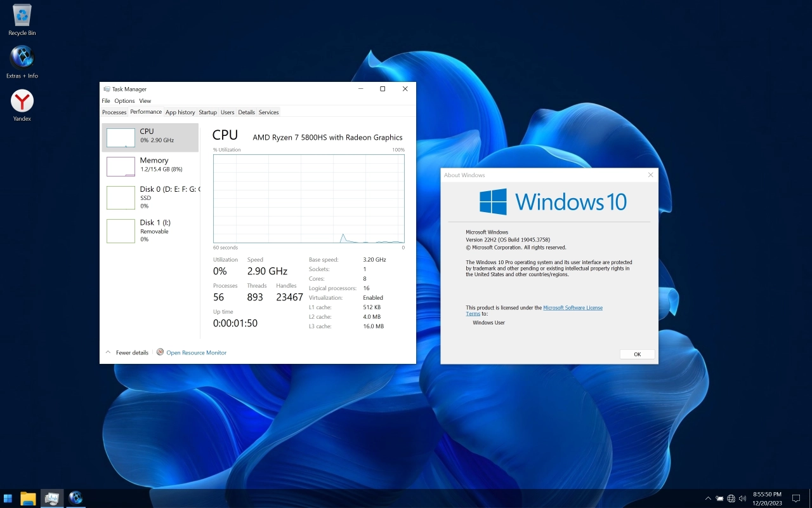Click the Version 22H2 build text
This screenshot has width=812, height=508.
507,240
